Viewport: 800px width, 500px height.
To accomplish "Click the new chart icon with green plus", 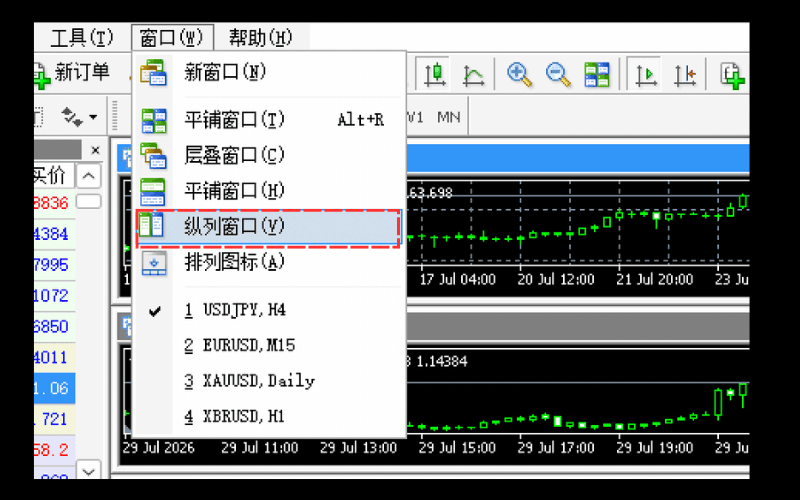I will (x=732, y=76).
